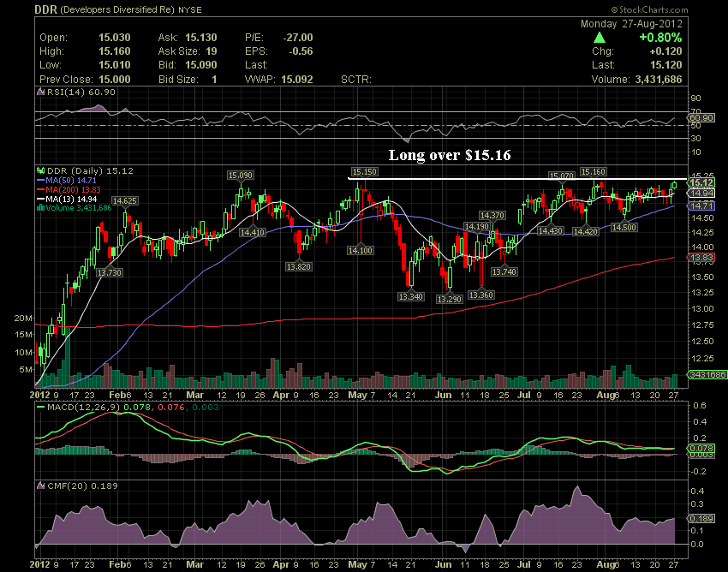Click the 13.340 low price label
728x572 pixels.
411,296
